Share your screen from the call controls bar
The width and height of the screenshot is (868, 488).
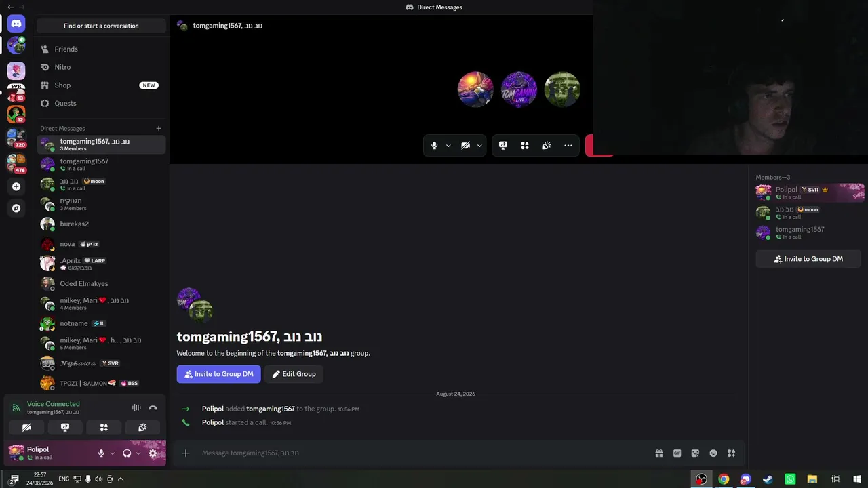[x=503, y=145]
